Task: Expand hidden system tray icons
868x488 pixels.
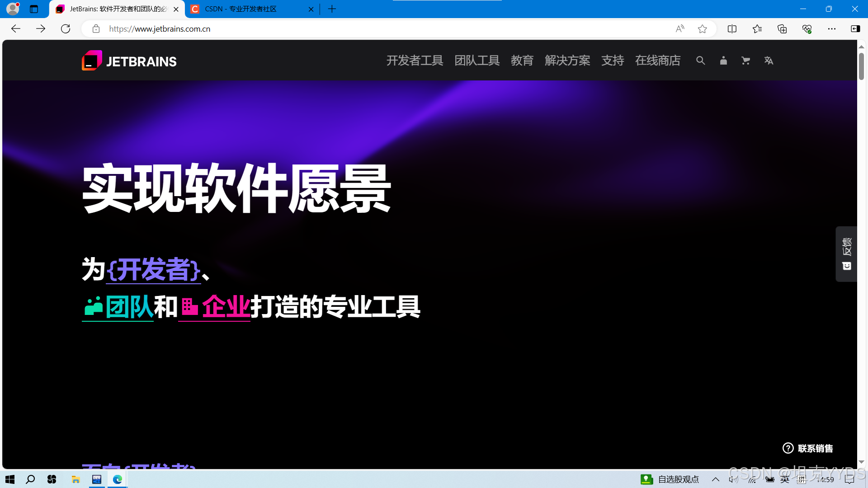Action: 716,479
